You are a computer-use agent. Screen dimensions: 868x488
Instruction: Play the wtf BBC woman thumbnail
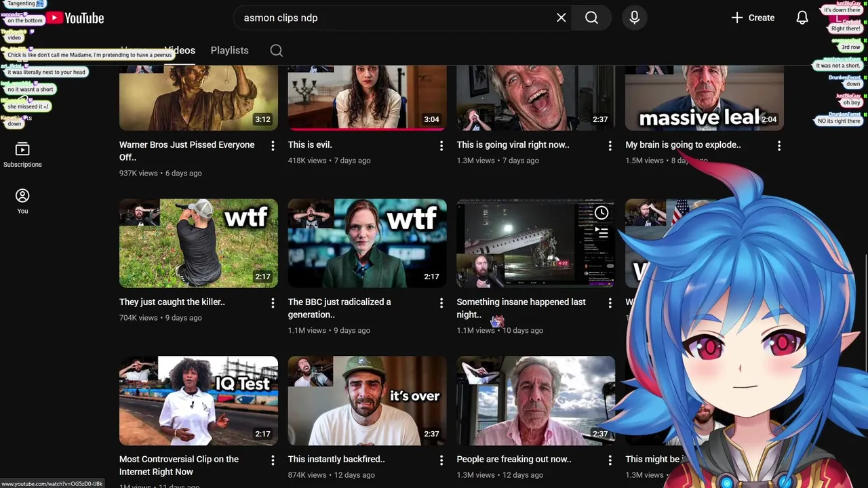368,243
